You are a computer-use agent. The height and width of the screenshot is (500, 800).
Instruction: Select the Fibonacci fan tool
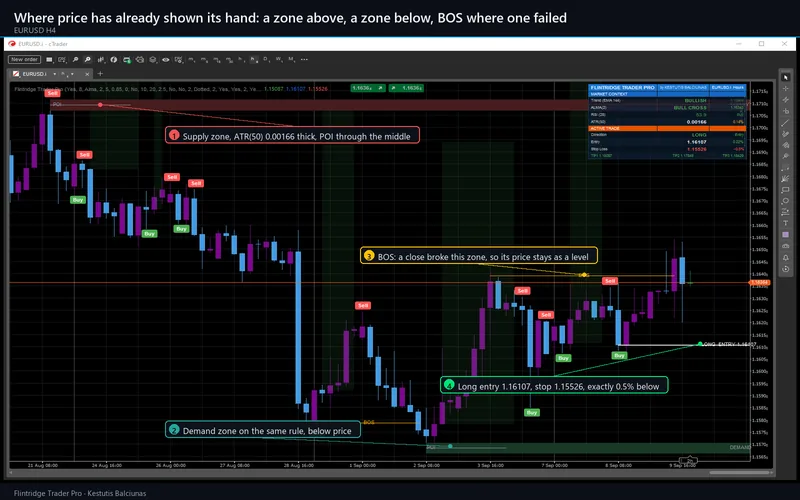(785, 145)
